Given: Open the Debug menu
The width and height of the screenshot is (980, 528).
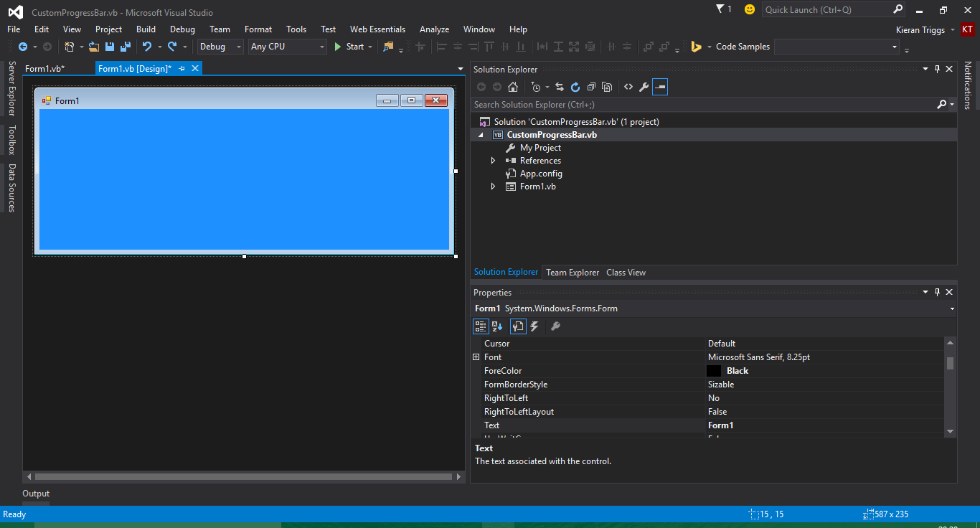Looking at the screenshot, I should pos(182,29).
